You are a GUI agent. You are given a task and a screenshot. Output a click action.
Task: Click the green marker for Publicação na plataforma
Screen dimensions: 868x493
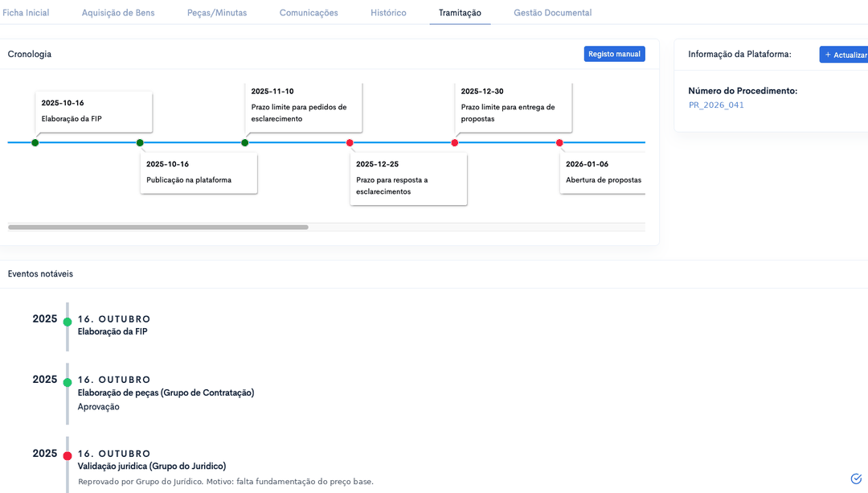[140, 143]
